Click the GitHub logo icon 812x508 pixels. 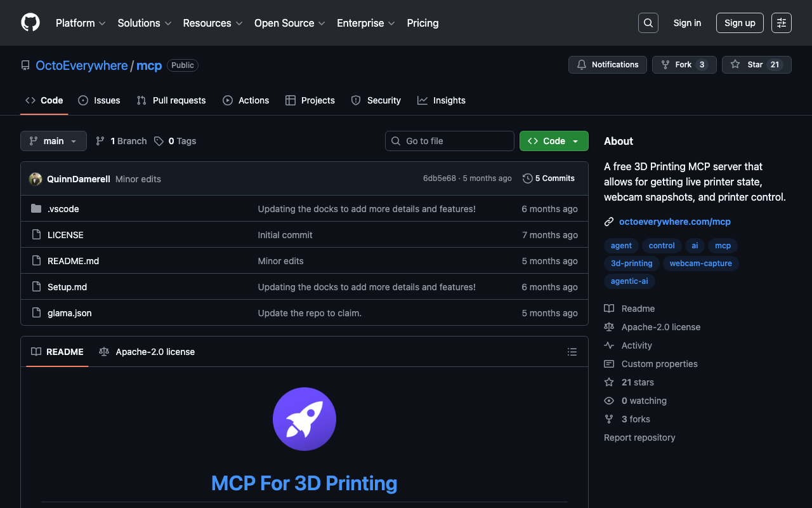point(30,23)
